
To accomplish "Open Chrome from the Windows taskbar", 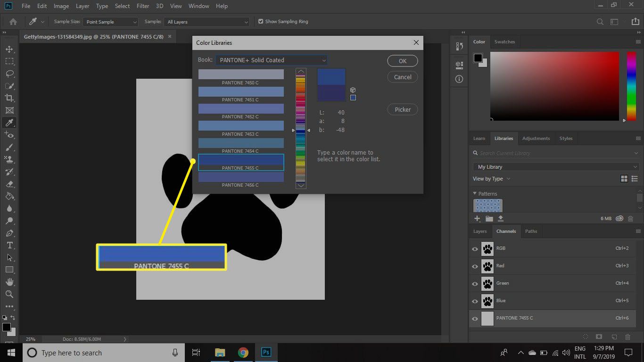I will [243, 353].
